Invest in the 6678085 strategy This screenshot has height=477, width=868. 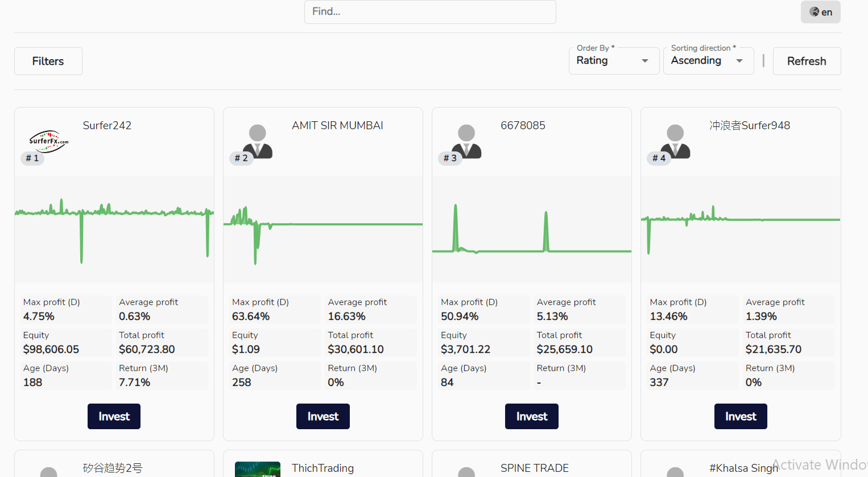coord(531,416)
